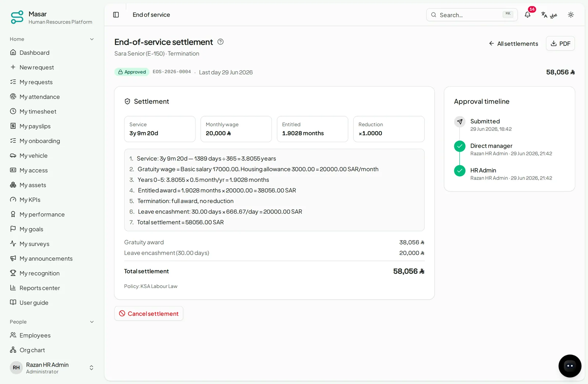The height and width of the screenshot is (384, 588).
Task: Click the My vehicle car icon
Action: 13,156
